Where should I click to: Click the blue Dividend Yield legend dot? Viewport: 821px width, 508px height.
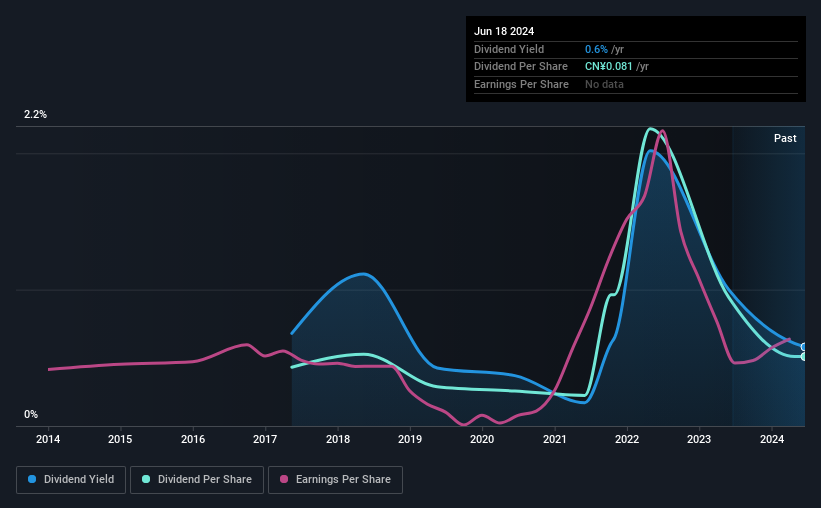[32, 479]
